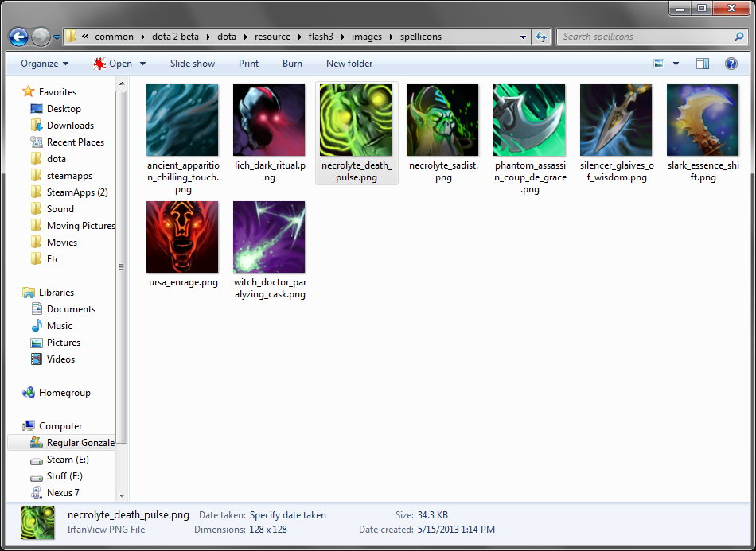Click the Forward navigation arrow
The height and width of the screenshot is (551, 756).
click(41, 37)
